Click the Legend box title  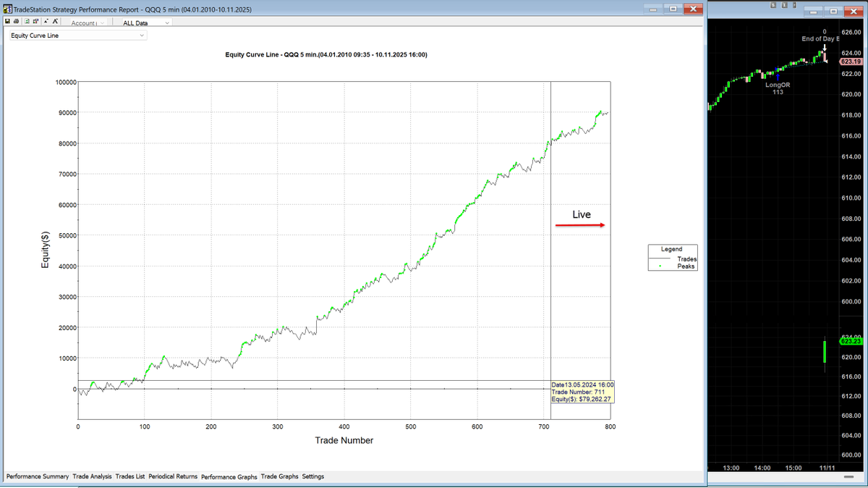(671, 249)
